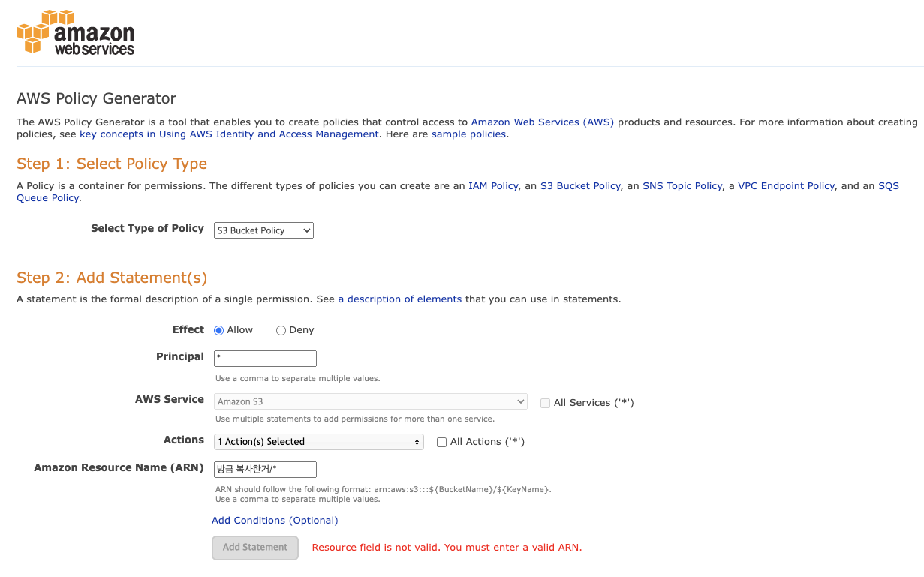This screenshot has height=577, width=924.
Task: Open the Amazon Web Services (AWS) link
Action: 542,122
